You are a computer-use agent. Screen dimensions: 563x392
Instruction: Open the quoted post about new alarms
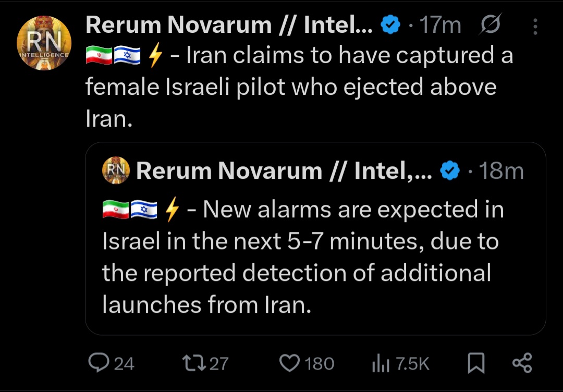315,239
